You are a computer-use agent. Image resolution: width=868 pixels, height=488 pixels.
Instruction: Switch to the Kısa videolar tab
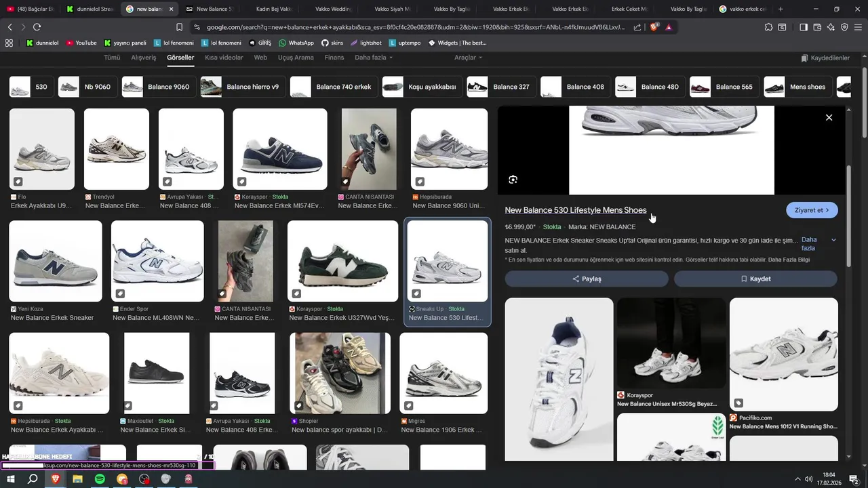[x=224, y=58]
